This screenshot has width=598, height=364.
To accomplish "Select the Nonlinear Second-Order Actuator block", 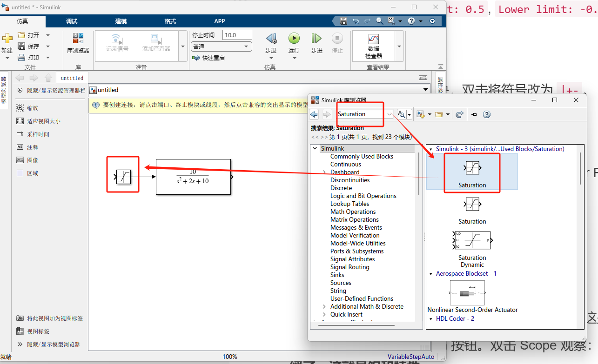I will (x=467, y=293).
